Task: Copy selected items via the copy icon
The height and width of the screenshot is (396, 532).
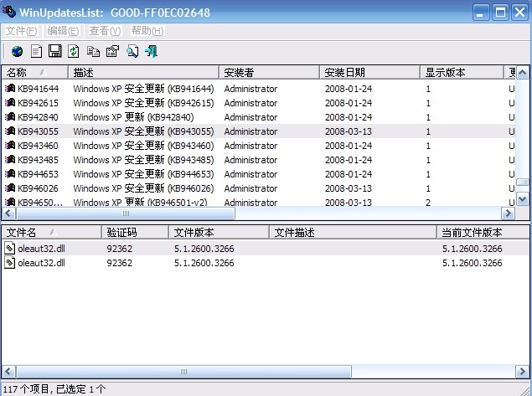Action: click(93, 52)
